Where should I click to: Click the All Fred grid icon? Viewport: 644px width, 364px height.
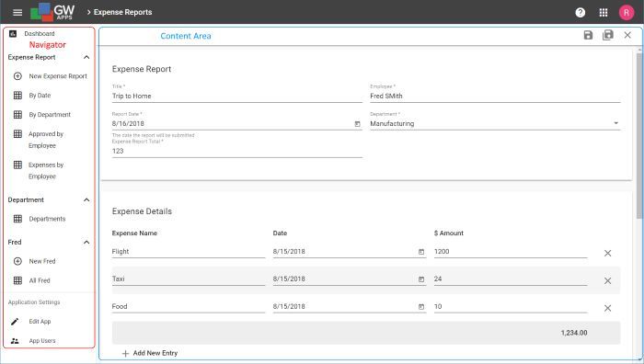pos(17,280)
